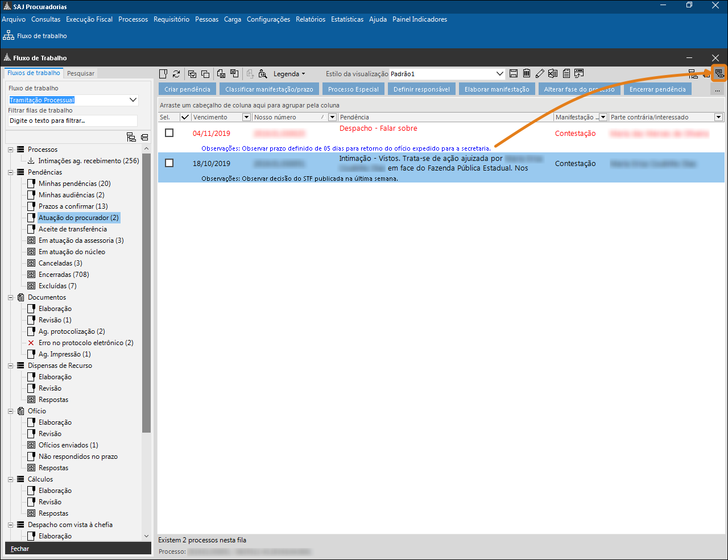Switch to the Pesquisar tab

(x=81, y=73)
